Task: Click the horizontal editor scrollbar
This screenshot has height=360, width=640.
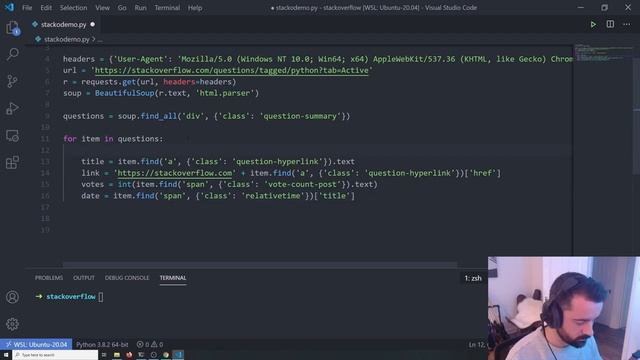Action: (260, 264)
